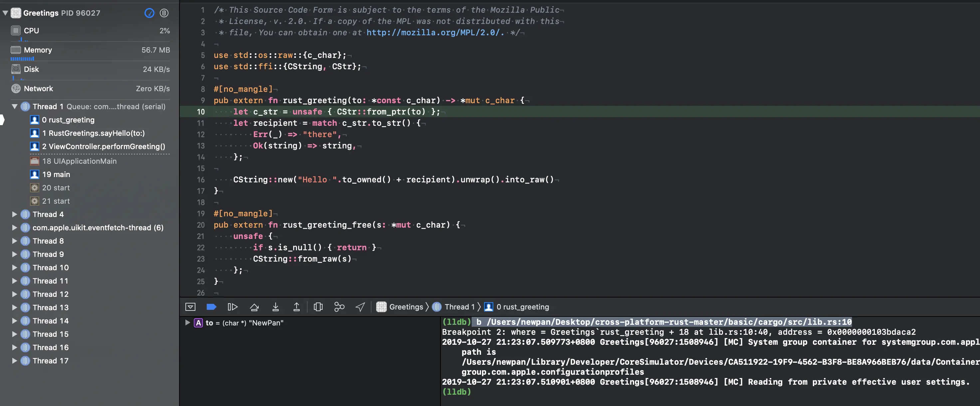Click line number 10 in the gutter
Image resolution: width=980 pixels, height=406 pixels.
click(x=200, y=112)
